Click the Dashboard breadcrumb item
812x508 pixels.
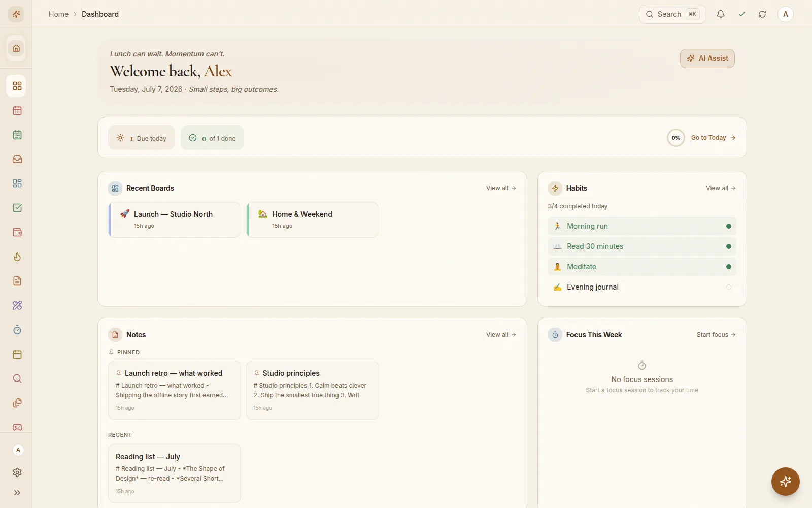pyautogui.click(x=100, y=14)
